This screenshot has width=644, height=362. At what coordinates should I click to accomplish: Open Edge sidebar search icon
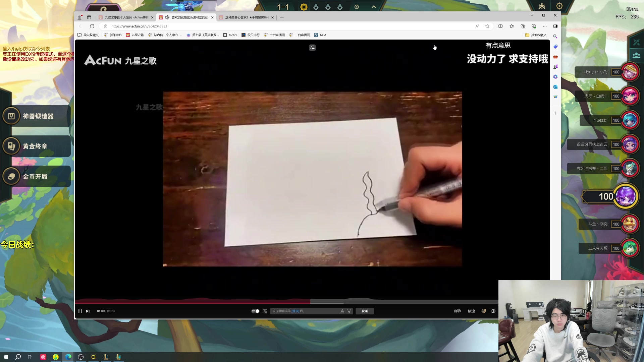click(555, 36)
